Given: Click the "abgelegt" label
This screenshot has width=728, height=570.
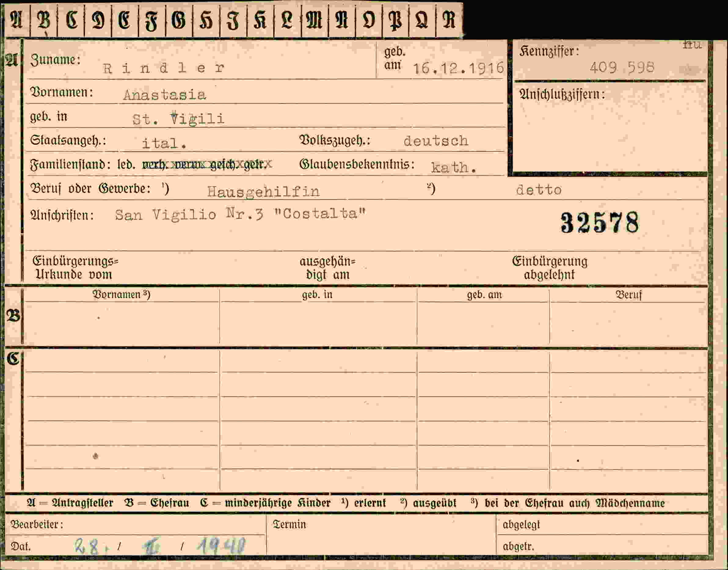Looking at the screenshot, I should (x=521, y=525).
